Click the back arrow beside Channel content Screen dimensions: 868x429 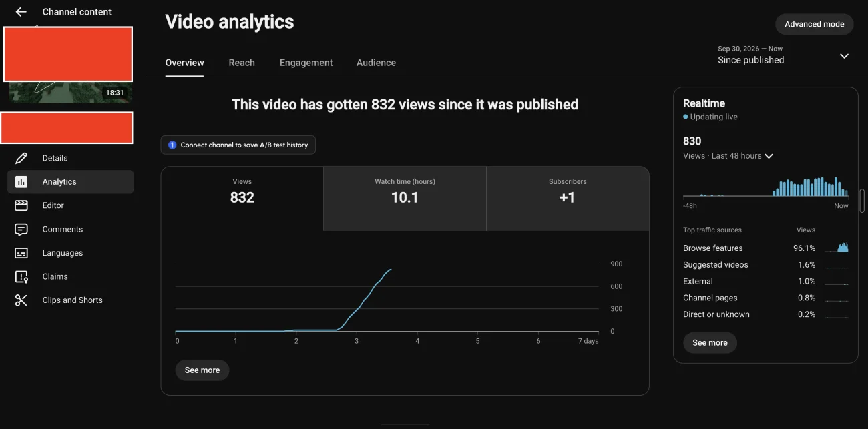(x=21, y=12)
